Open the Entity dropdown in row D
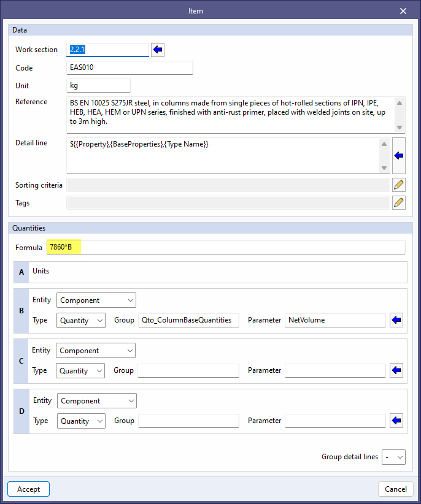The width and height of the screenshot is (421, 504). pyautogui.click(x=97, y=401)
